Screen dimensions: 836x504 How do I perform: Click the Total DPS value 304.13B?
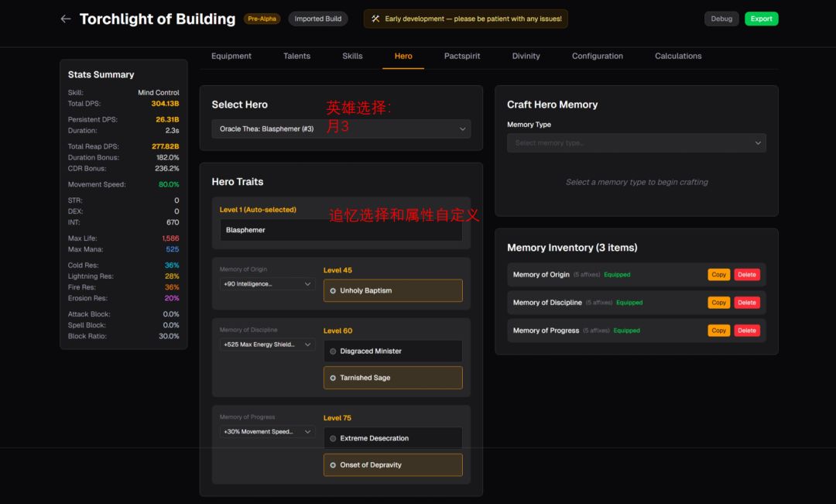point(166,104)
